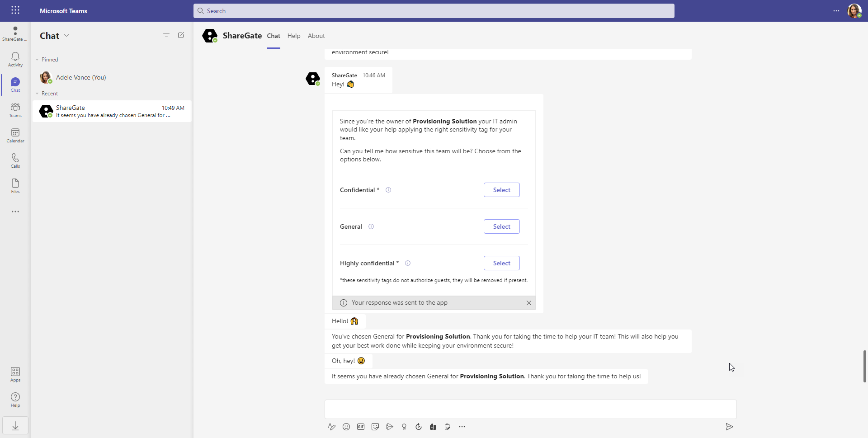Click 'It seems you have already chosen General' message
Viewport: 868px width, 438px height.
(x=486, y=376)
